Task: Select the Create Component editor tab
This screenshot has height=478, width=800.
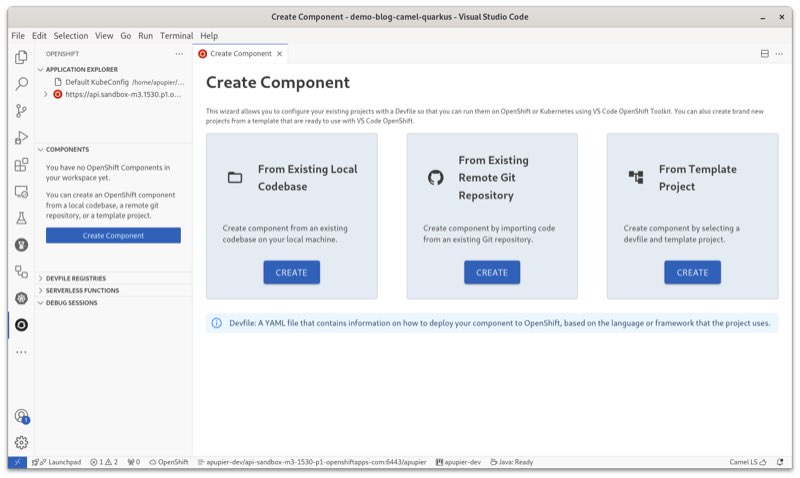Action: (x=241, y=54)
